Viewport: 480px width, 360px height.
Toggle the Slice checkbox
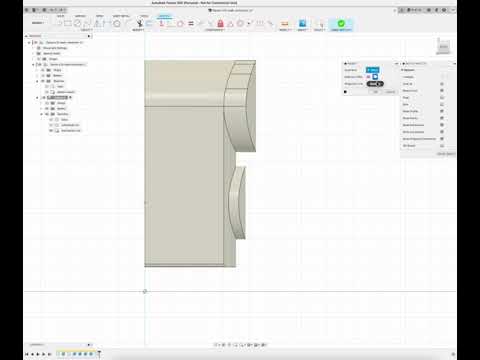442,104
